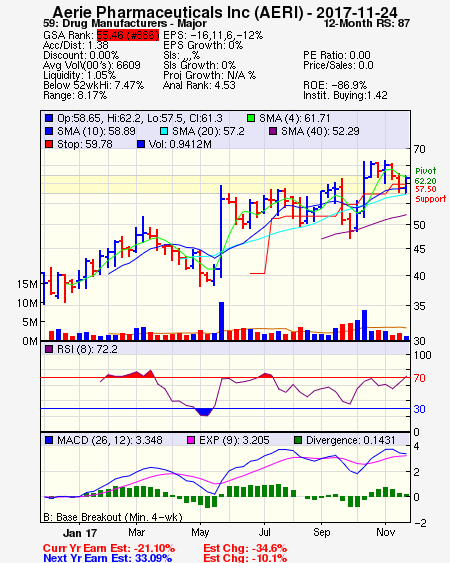Click the Est Chg: -10.1% text
The image size is (450, 563).
click(x=245, y=558)
